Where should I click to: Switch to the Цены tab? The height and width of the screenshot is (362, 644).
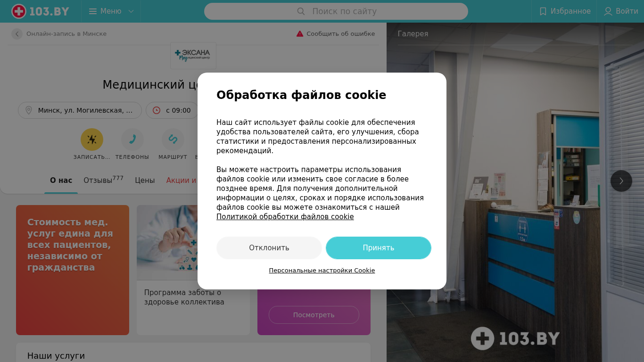[145, 180]
